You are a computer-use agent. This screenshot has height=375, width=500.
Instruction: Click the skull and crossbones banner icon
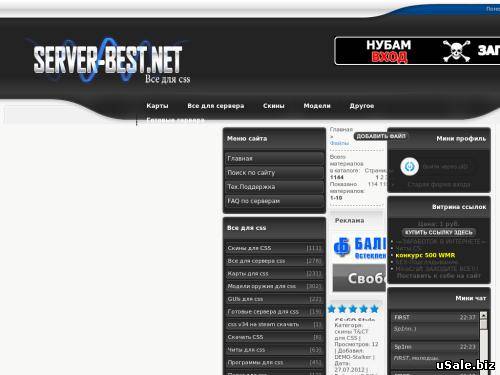pyautogui.click(x=456, y=51)
